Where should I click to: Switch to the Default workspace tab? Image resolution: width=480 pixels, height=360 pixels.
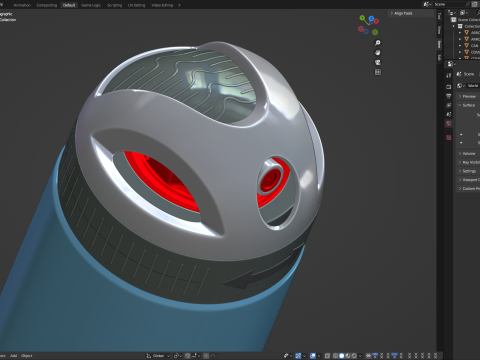click(x=69, y=5)
